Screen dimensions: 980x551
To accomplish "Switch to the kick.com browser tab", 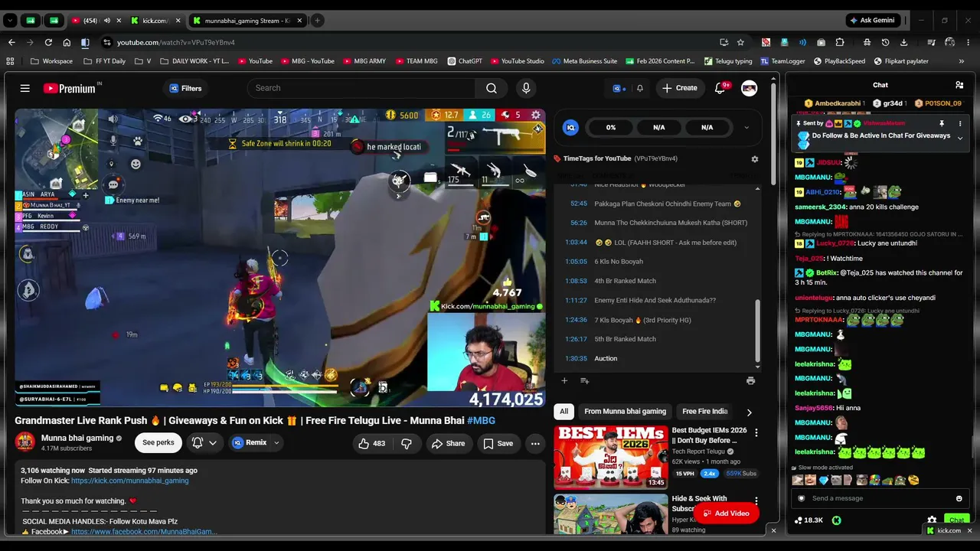I will (x=154, y=21).
